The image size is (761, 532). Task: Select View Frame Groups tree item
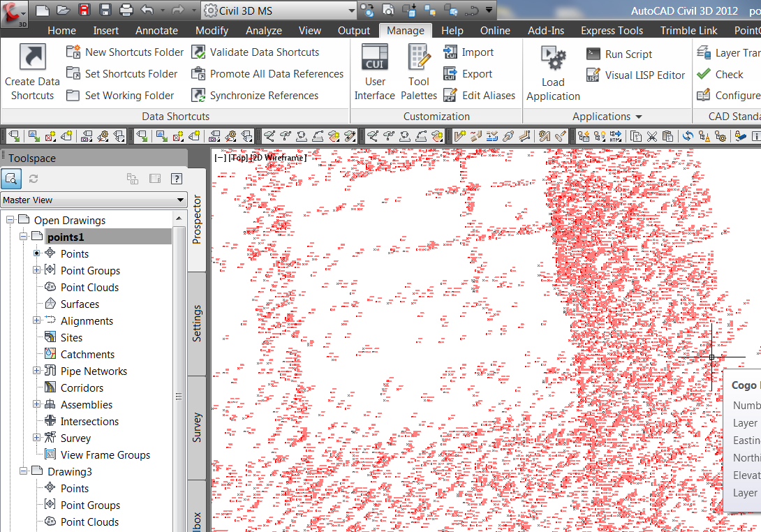click(105, 455)
